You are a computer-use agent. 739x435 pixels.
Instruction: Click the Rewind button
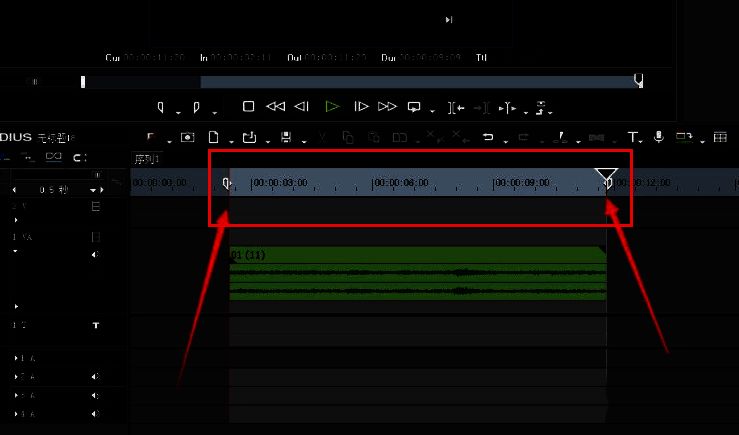(275, 106)
